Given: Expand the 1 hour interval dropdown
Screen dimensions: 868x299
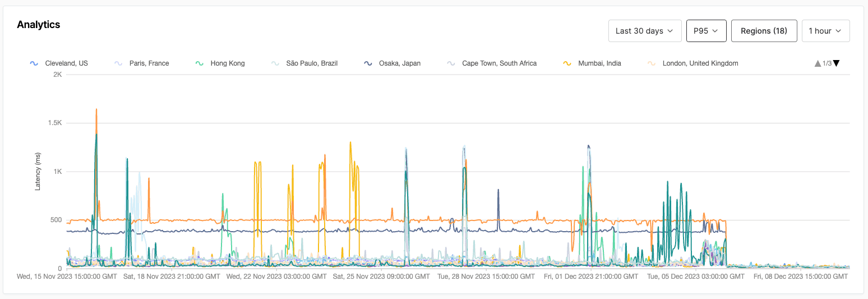Looking at the screenshot, I should click(x=825, y=31).
